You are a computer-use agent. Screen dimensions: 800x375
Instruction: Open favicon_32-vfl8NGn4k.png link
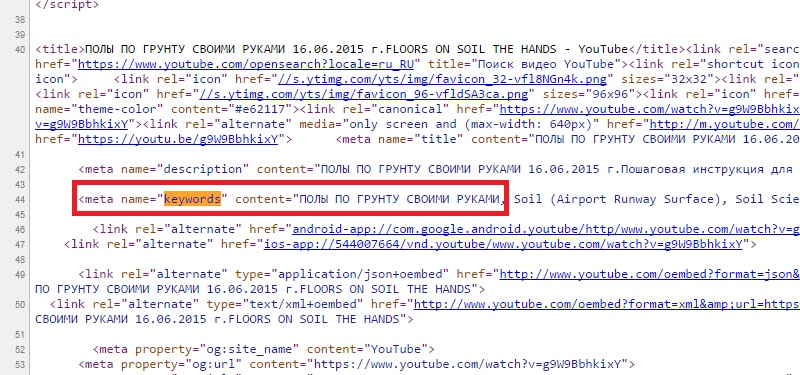(x=442, y=79)
